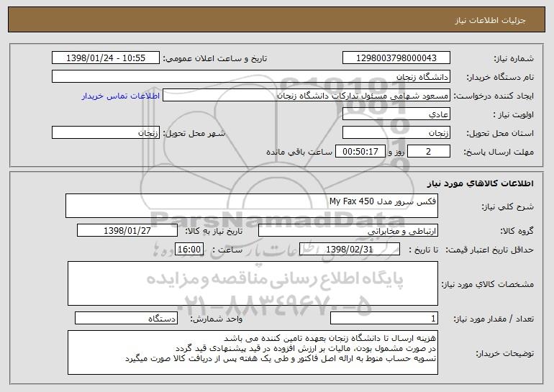Click the buyer name field دانشگاه زنجان
The height and width of the screenshot is (392, 554).
pos(251,77)
